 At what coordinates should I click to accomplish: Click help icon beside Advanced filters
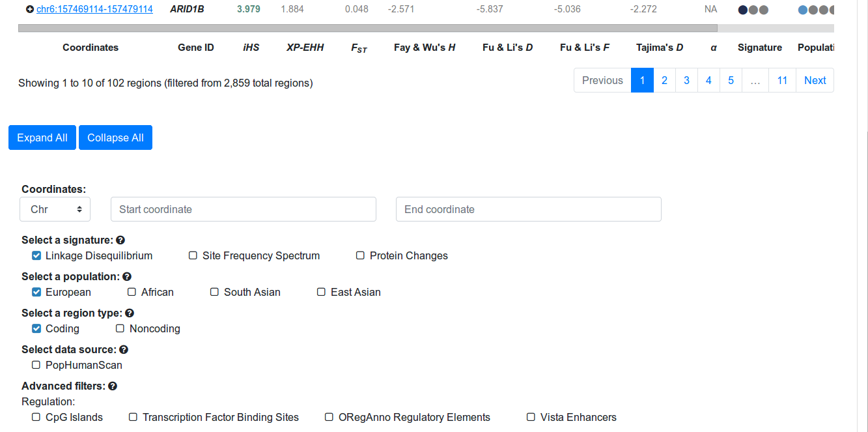tap(113, 386)
